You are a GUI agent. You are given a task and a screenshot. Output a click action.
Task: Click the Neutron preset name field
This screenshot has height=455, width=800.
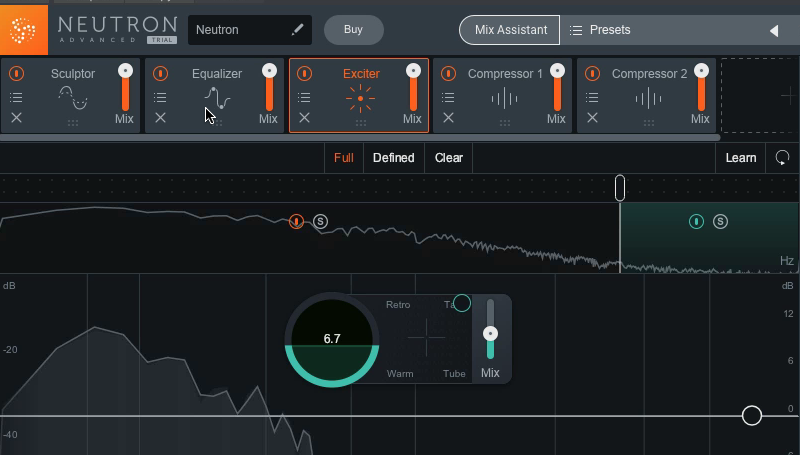[249, 30]
